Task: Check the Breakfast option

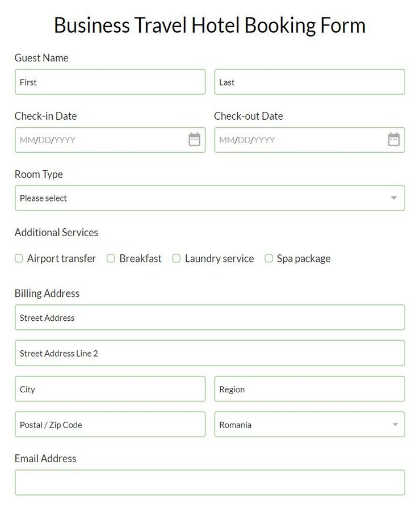Action: (x=111, y=258)
